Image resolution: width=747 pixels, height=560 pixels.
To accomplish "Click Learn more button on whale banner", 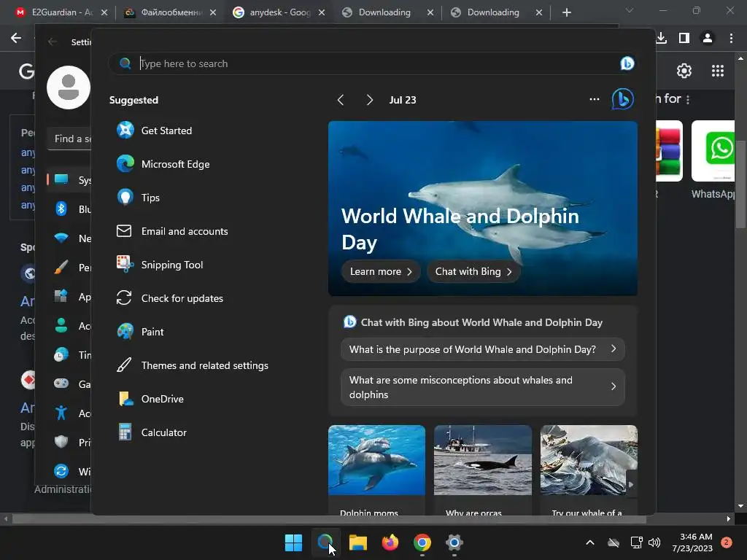I will coord(381,271).
